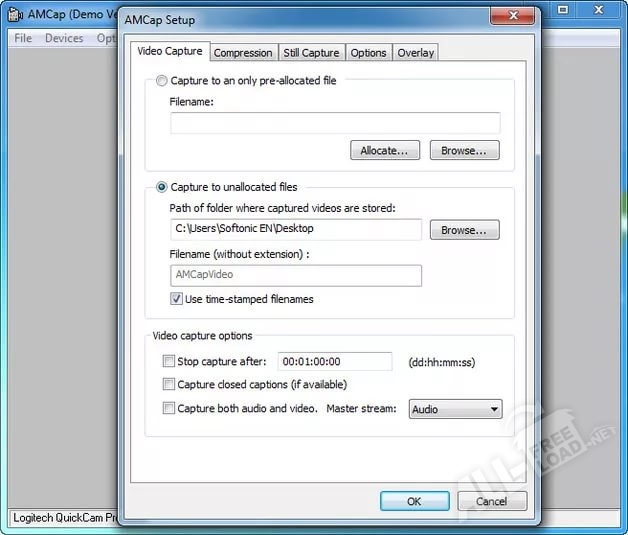Uncheck 'Use time-stamped filenames' checkbox
This screenshot has height=535, width=628.
pos(177,299)
